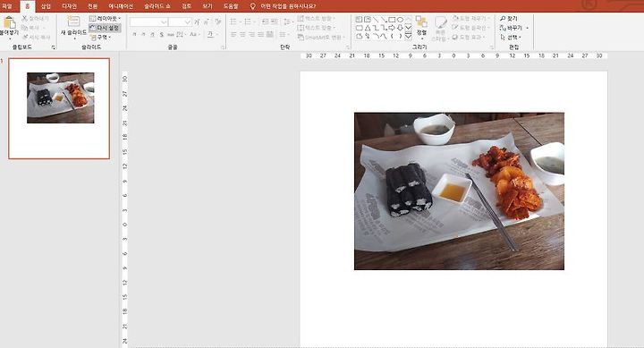Click the decrease indent icon

tap(266, 21)
